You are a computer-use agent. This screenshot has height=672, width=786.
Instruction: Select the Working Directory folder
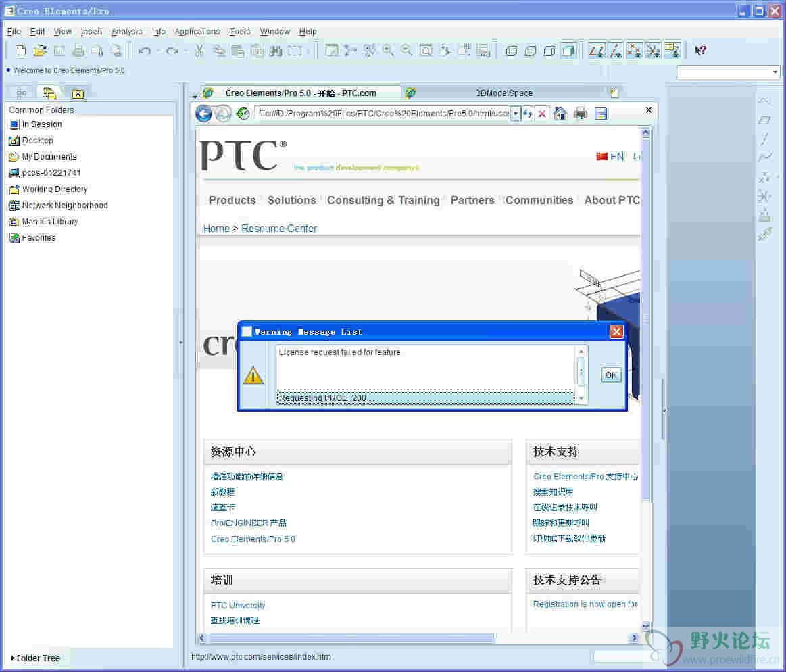click(x=49, y=189)
